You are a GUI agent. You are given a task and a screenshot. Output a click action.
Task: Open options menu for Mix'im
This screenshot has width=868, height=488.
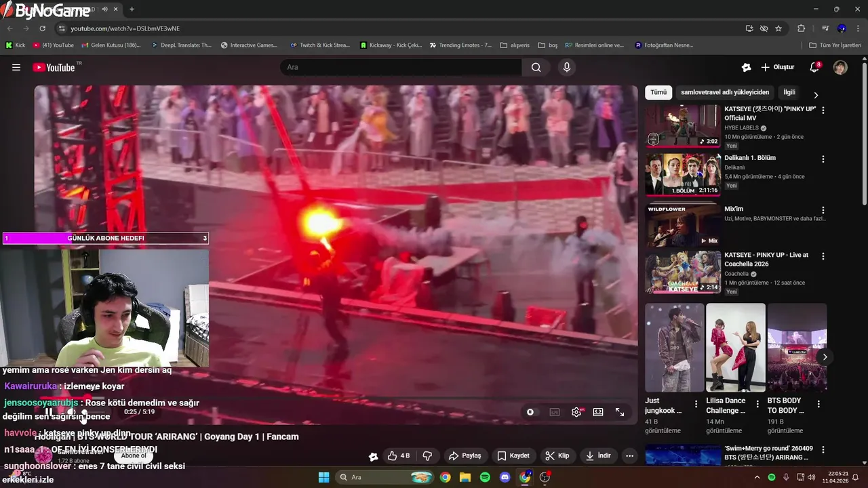pyautogui.click(x=823, y=211)
